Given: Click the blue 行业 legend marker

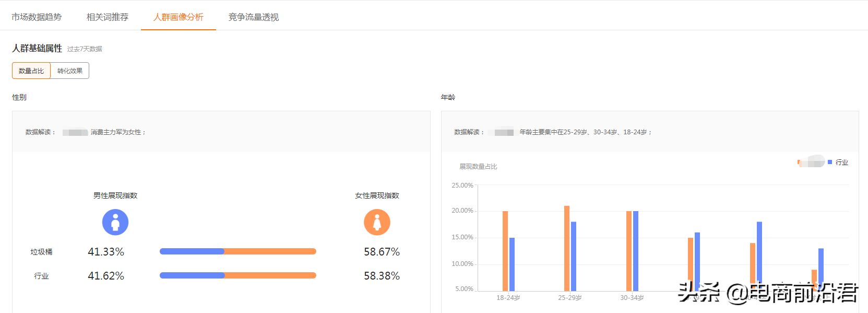Looking at the screenshot, I should click(830, 163).
